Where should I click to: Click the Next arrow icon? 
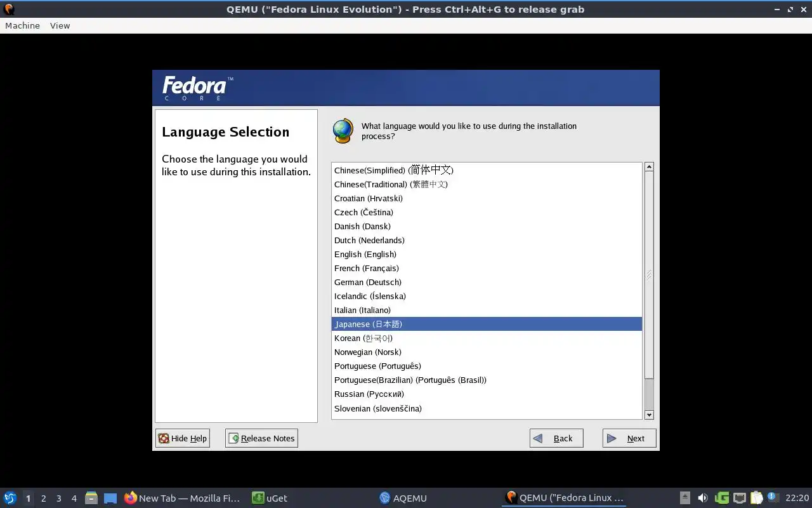pyautogui.click(x=612, y=438)
